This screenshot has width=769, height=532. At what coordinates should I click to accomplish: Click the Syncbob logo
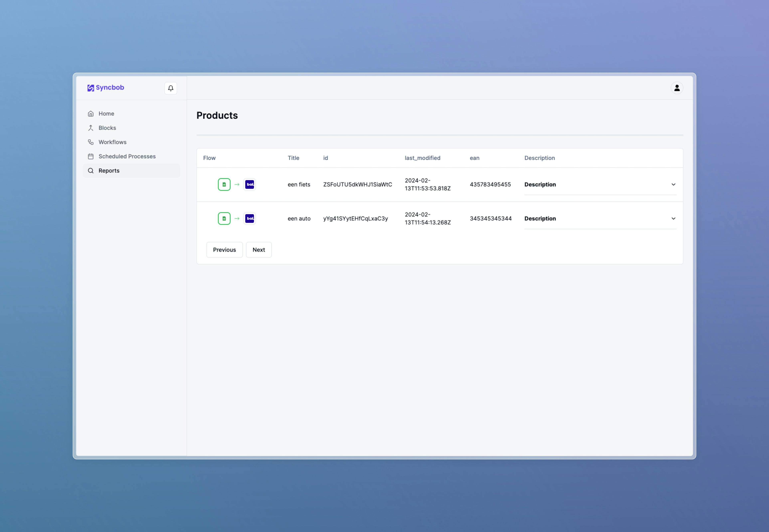pyautogui.click(x=105, y=88)
